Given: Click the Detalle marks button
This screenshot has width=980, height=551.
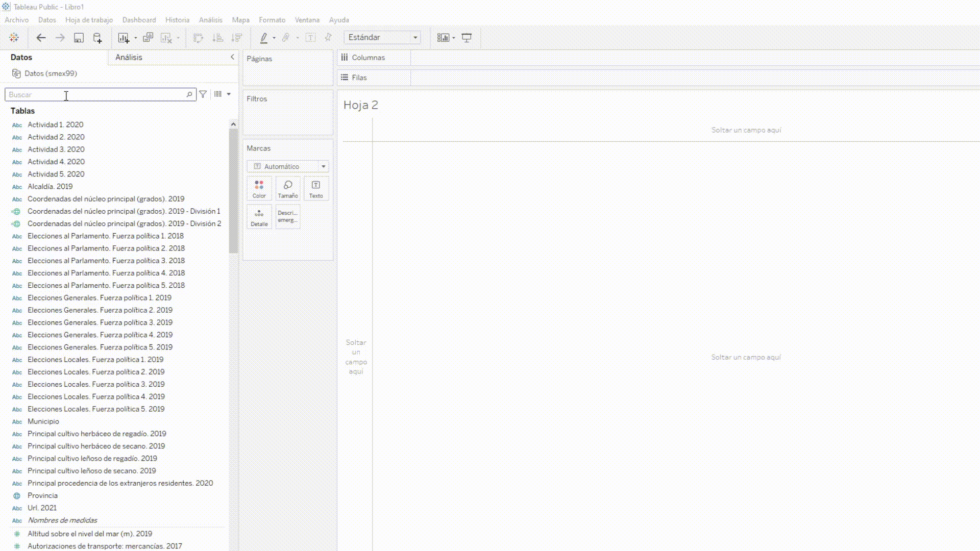Looking at the screenshot, I should (259, 217).
